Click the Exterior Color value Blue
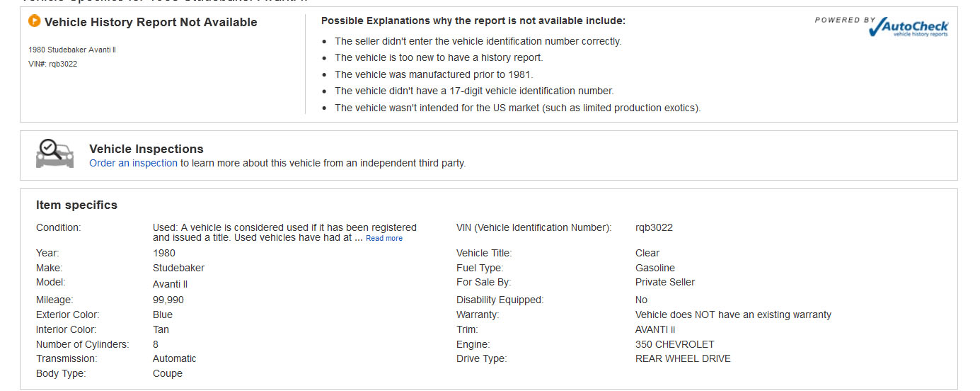This screenshot has width=980, height=391. tap(163, 314)
